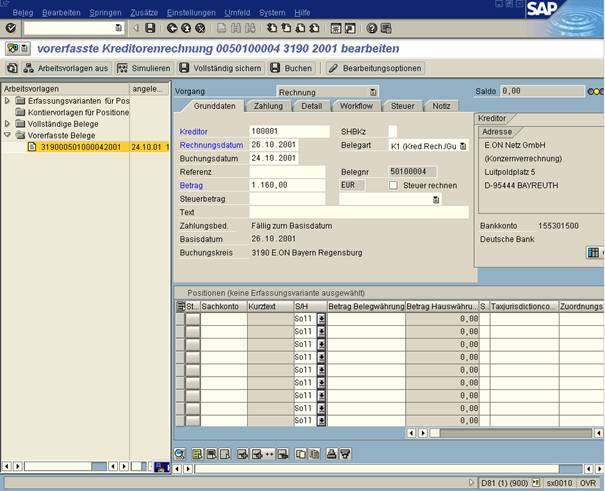Click the Arbeitsvorlagen aus button
The image size is (605, 491).
[x=66, y=68]
